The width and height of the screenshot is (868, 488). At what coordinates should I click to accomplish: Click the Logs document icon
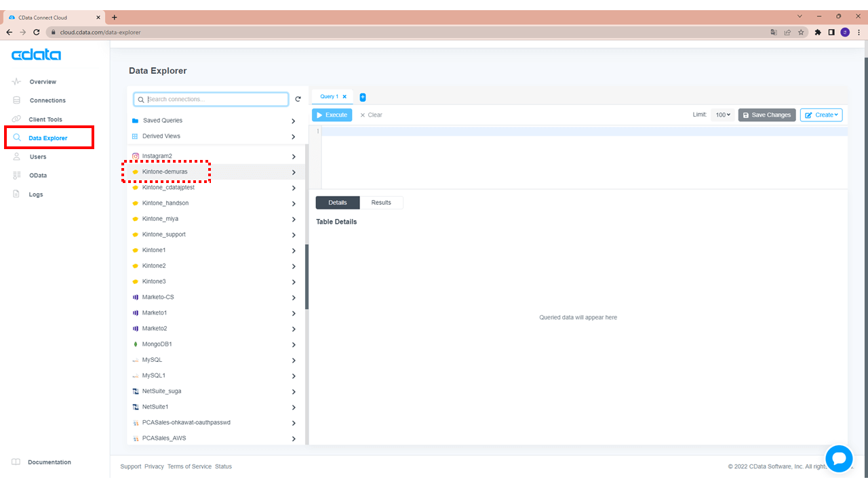click(x=16, y=195)
